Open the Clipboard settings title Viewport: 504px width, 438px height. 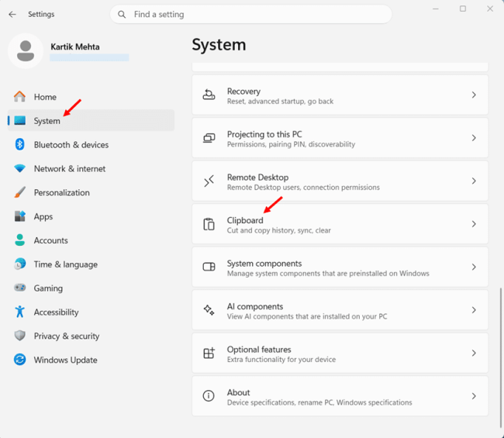[x=245, y=220]
